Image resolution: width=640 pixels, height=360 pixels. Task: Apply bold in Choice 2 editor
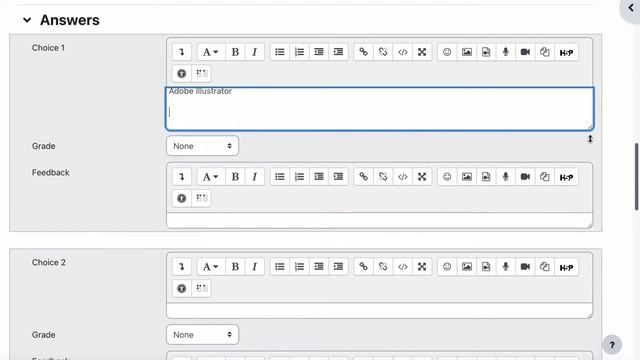235,267
